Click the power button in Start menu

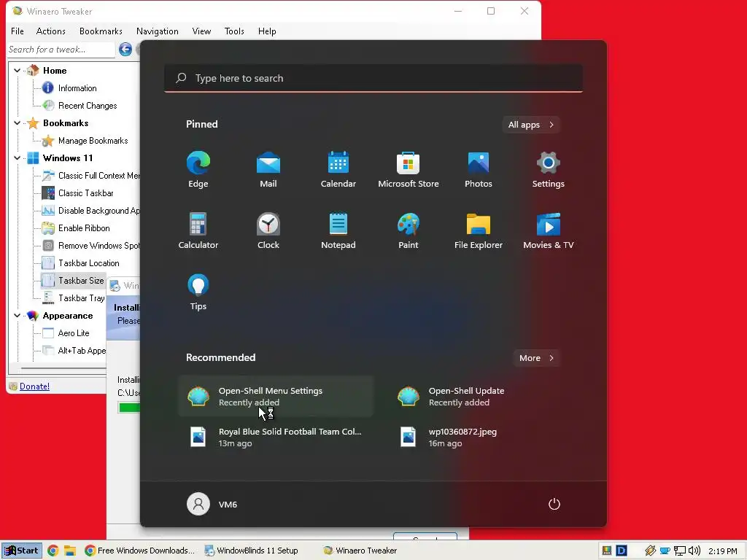tap(554, 504)
